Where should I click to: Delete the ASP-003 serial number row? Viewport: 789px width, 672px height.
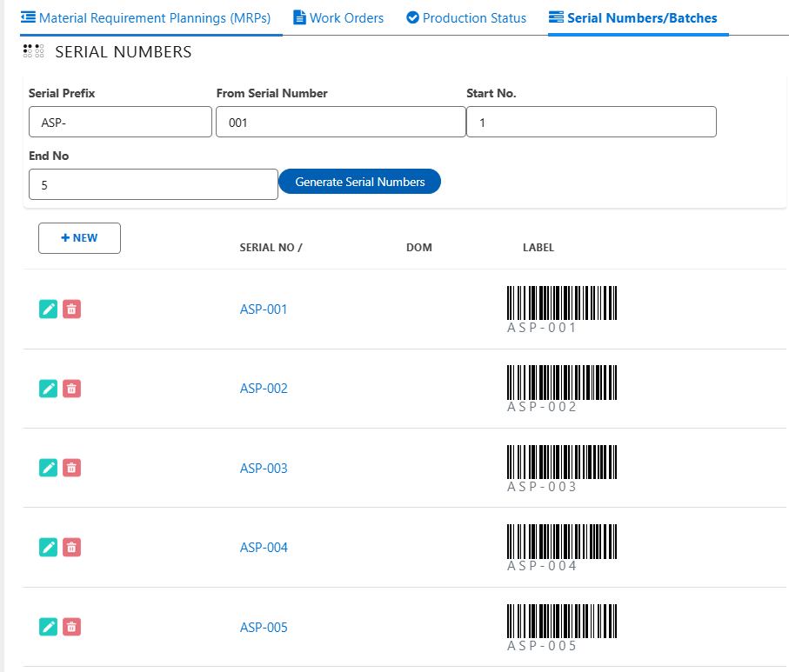pos(72,468)
